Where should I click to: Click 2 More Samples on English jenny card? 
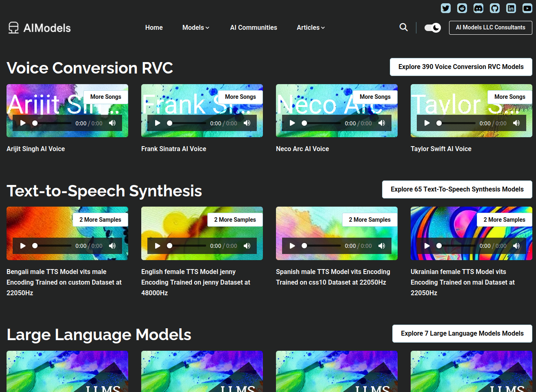pos(235,220)
